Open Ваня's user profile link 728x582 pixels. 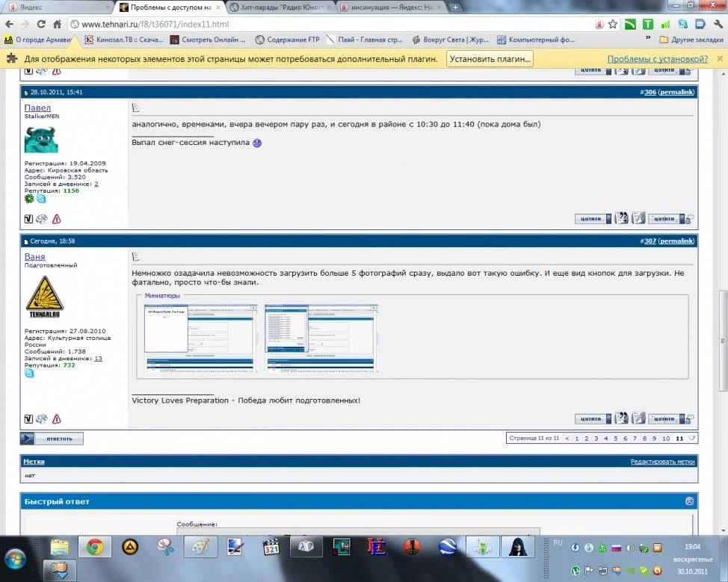[35, 257]
